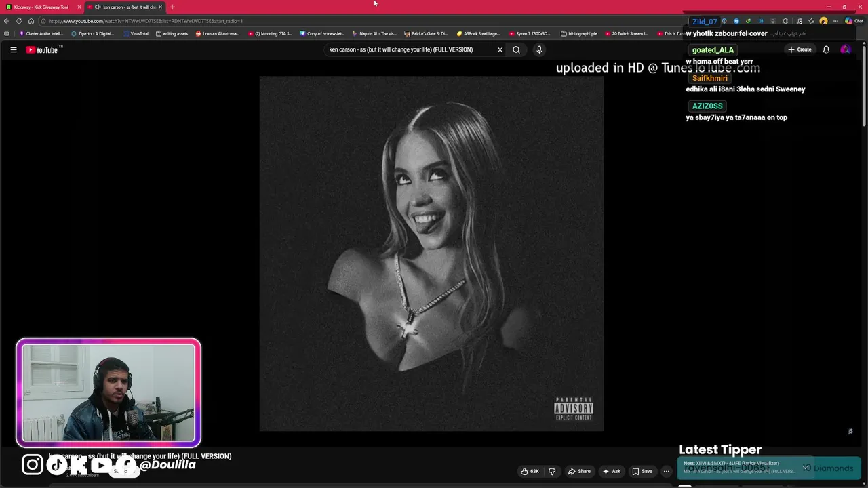The width and height of the screenshot is (868, 488).
Task: Like the video with thumbs up 63K
Action: coord(530,471)
